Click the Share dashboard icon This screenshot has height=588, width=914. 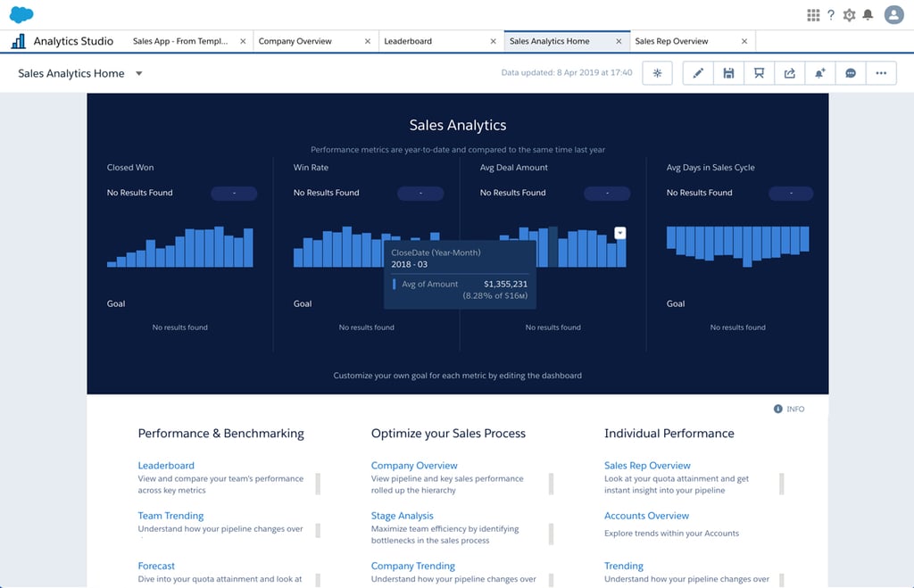coord(790,72)
